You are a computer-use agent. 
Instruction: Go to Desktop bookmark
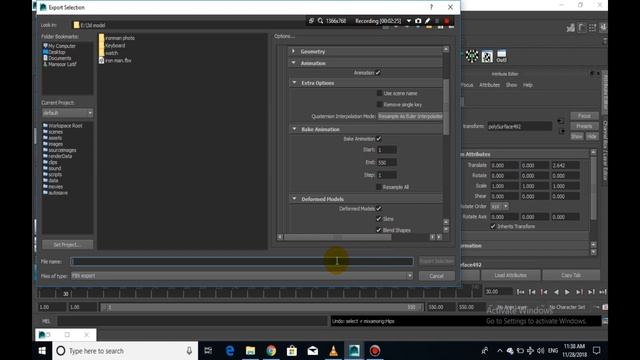[54, 52]
